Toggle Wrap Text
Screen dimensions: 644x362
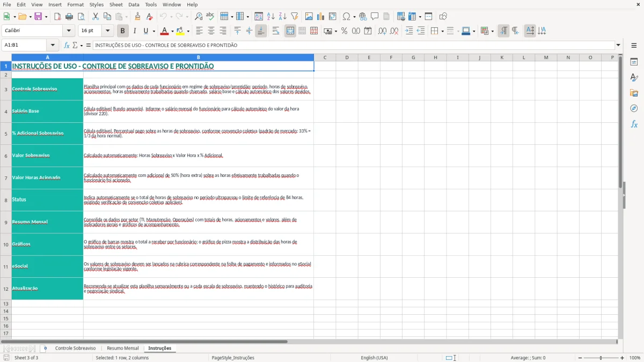tap(276, 31)
